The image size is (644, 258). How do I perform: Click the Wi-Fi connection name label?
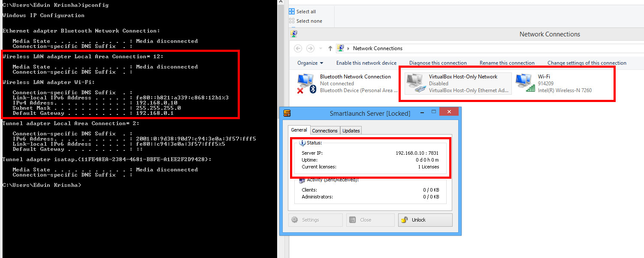click(544, 77)
